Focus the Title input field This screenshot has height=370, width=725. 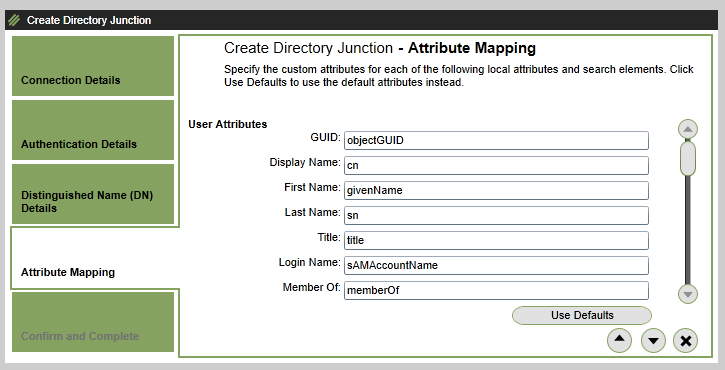(496, 240)
